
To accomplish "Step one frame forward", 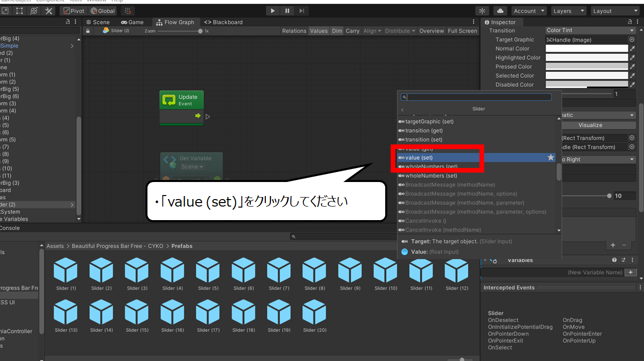I will click(x=301, y=11).
